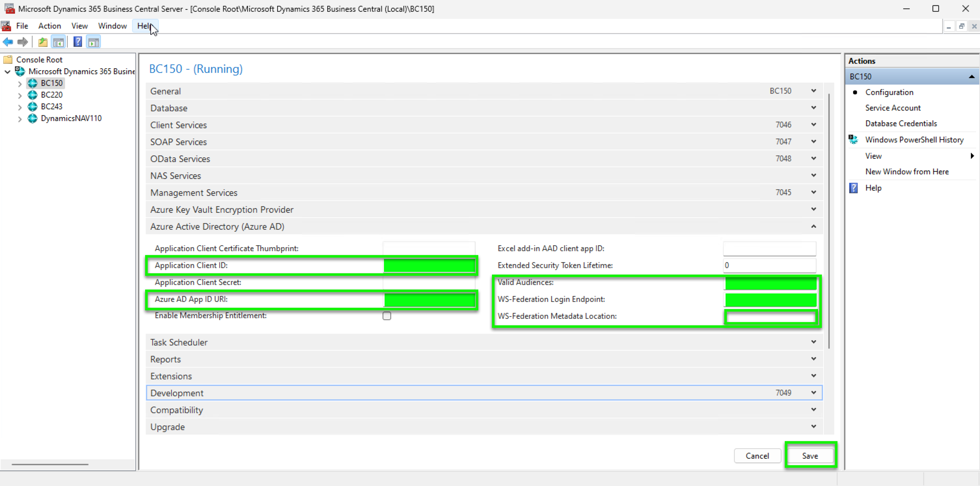This screenshot has width=980, height=486.
Task: Collapse the BC150 Actions header arrow
Action: pyautogui.click(x=971, y=76)
